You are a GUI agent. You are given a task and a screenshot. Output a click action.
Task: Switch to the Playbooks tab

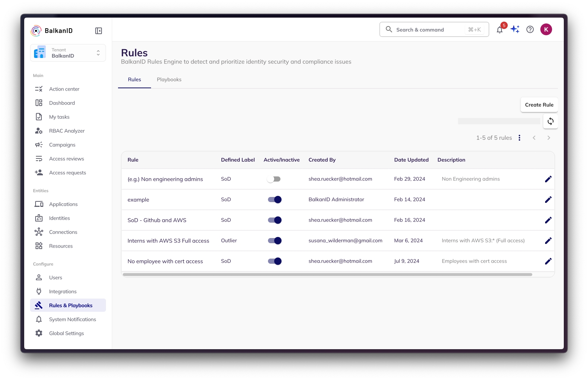coord(169,80)
